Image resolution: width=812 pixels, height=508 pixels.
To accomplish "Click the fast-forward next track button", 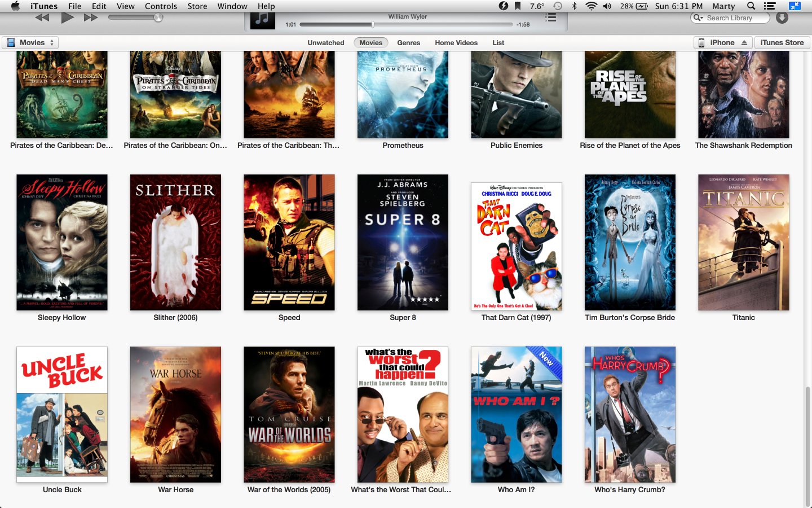I will point(91,17).
